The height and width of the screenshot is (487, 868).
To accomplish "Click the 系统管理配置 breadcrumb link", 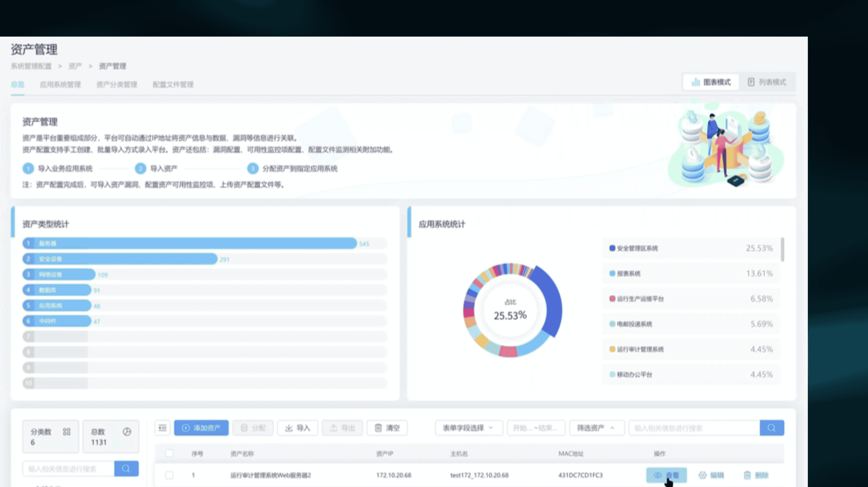I will coord(31,66).
